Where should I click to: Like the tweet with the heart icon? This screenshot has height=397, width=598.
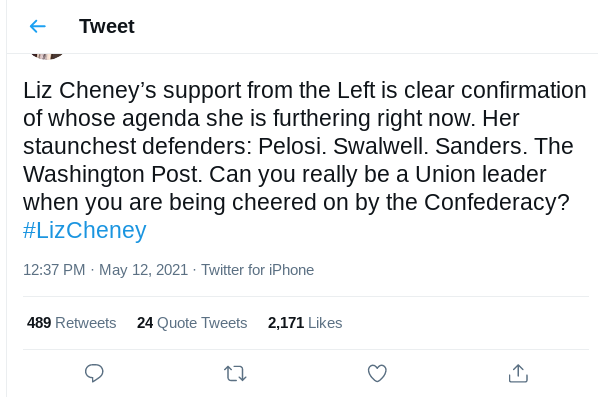tap(377, 373)
